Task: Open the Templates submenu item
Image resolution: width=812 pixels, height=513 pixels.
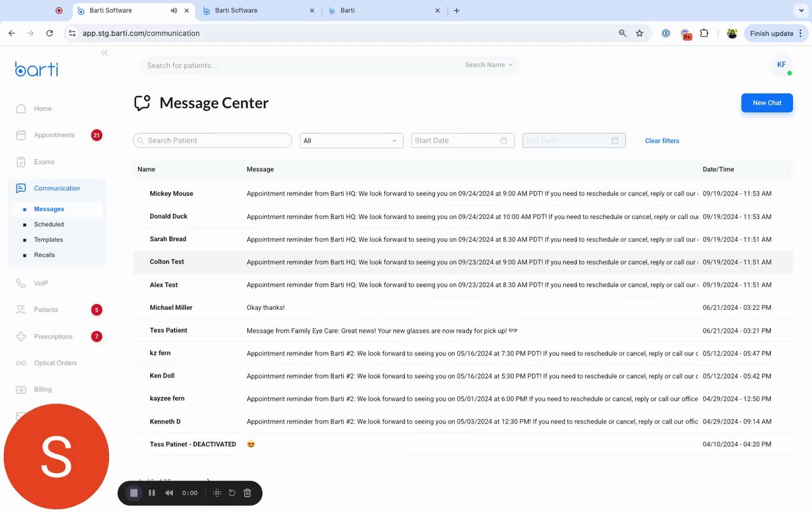Action: pos(48,239)
